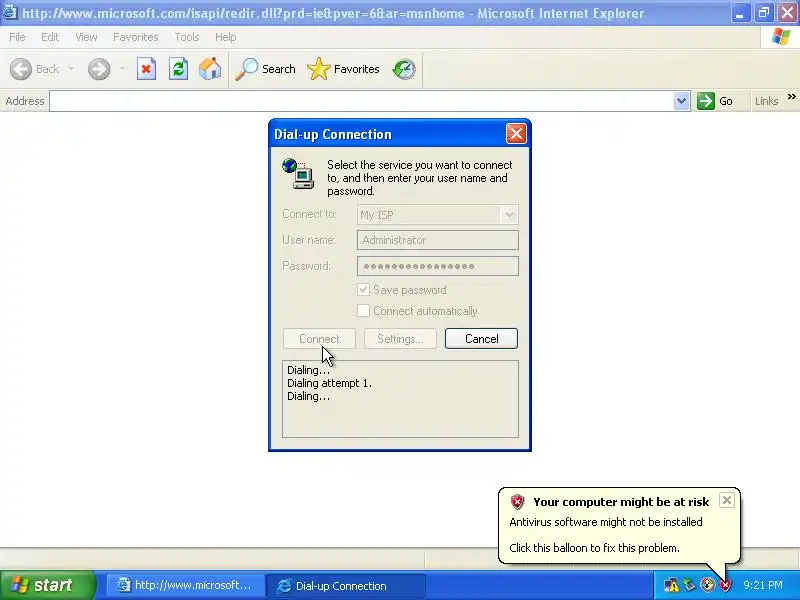Image resolution: width=800 pixels, height=600 pixels.
Task: Open the Search magnifier in toolbar
Action: [246, 69]
